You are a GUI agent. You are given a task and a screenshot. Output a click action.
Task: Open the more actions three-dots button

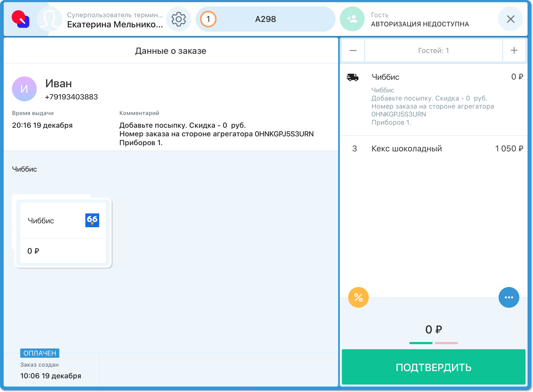pyautogui.click(x=508, y=297)
